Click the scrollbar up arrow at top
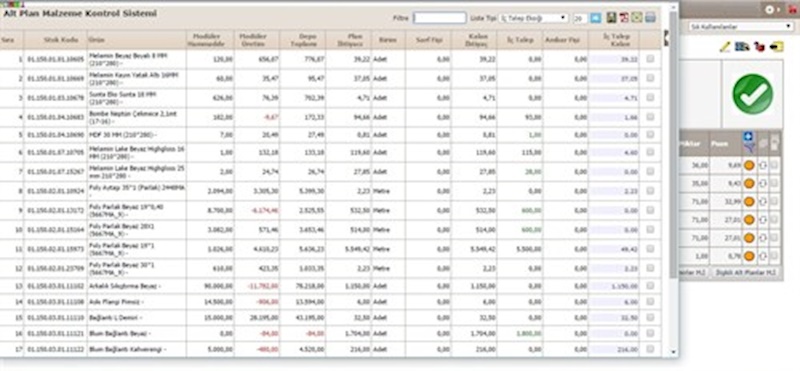 click(x=673, y=8)
